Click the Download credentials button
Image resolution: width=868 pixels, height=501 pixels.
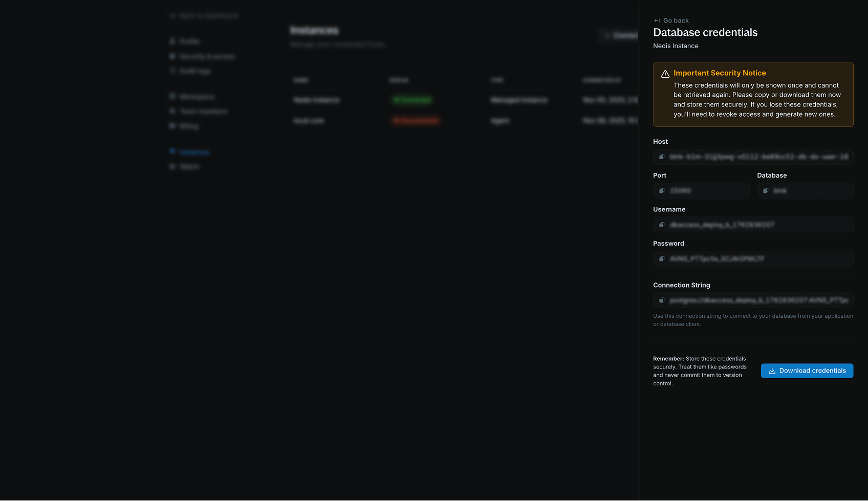(x=807, y=371)
